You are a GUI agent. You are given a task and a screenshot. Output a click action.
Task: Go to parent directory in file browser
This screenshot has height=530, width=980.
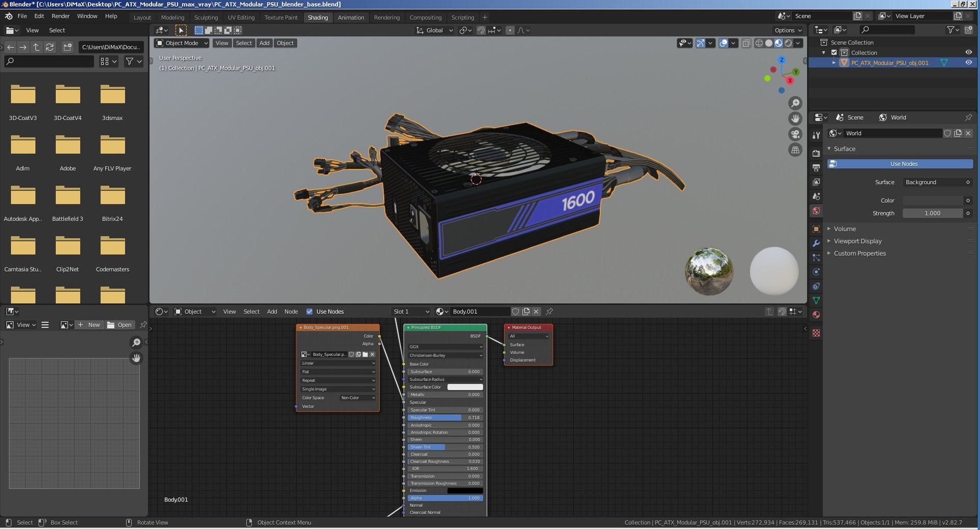[x=36, y=47]
